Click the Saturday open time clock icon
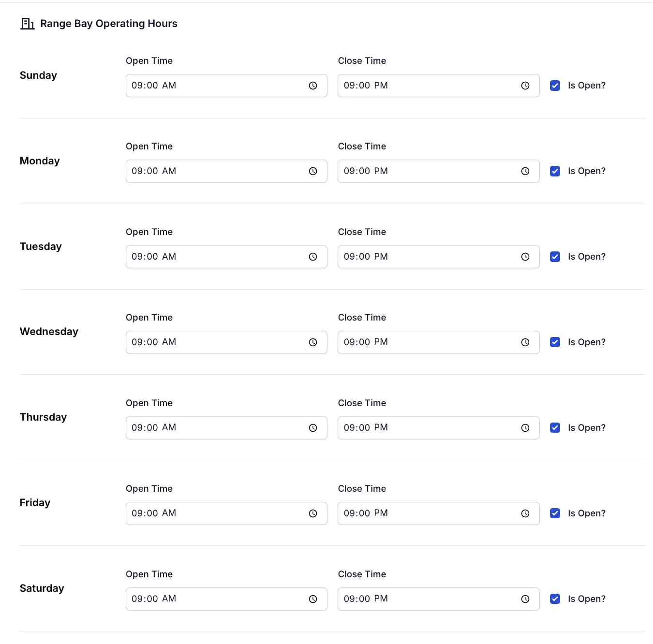This screenshot has height=644, width=653. (x=313, y=599)
